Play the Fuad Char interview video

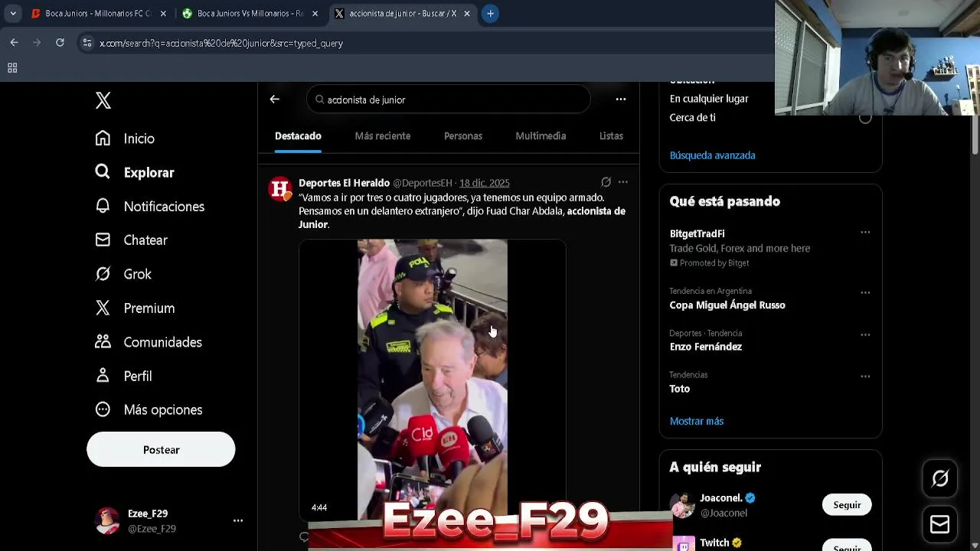[432, 380]
